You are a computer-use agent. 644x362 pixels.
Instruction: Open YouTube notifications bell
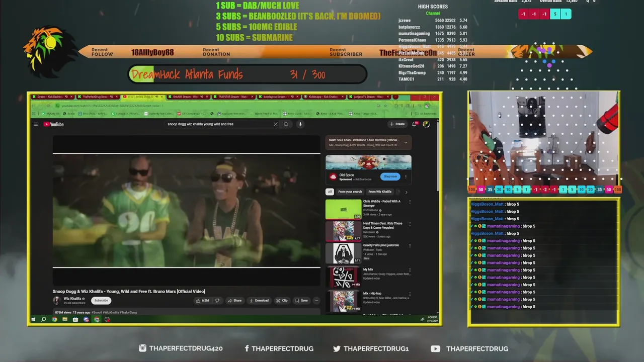(415, 124)
